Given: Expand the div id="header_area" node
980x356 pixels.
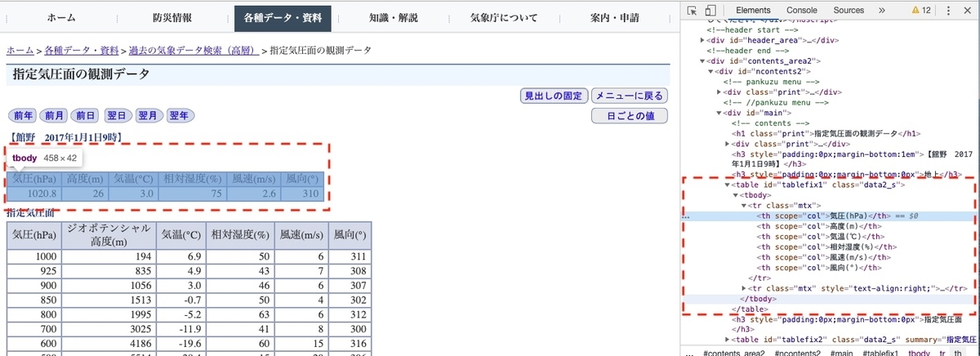Looking at the screenshot, I should click(703, 39).
